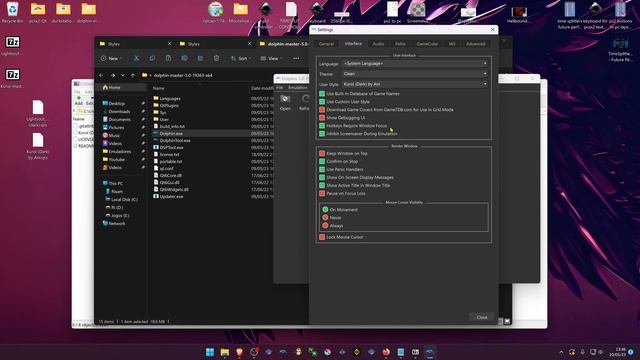Switch to the Advanced settings tab
Image resolution: width=640 pixels, height=360 pixels.
pos(476,44)
